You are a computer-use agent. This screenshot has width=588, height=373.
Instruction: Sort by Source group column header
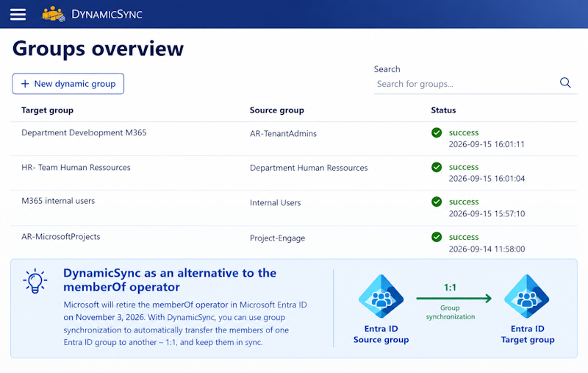277,110
